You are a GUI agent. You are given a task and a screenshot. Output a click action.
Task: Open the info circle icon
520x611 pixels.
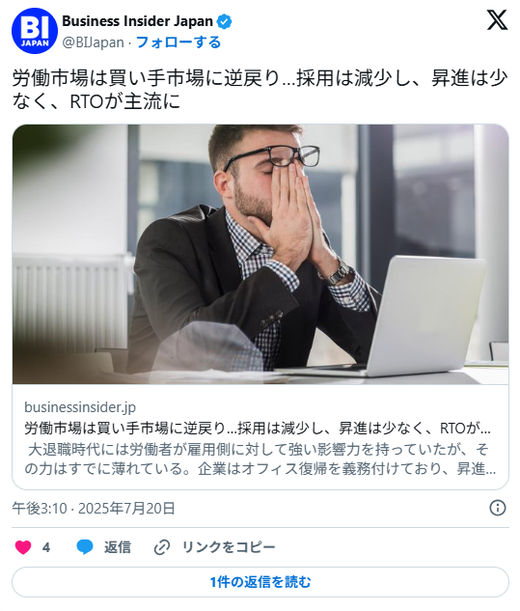pos(497,508)
